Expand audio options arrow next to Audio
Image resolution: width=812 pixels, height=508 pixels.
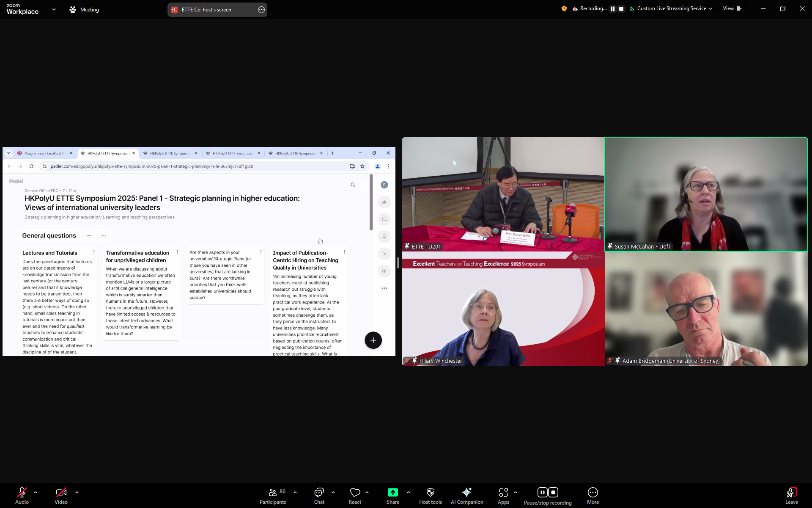(x=36, y=492)
